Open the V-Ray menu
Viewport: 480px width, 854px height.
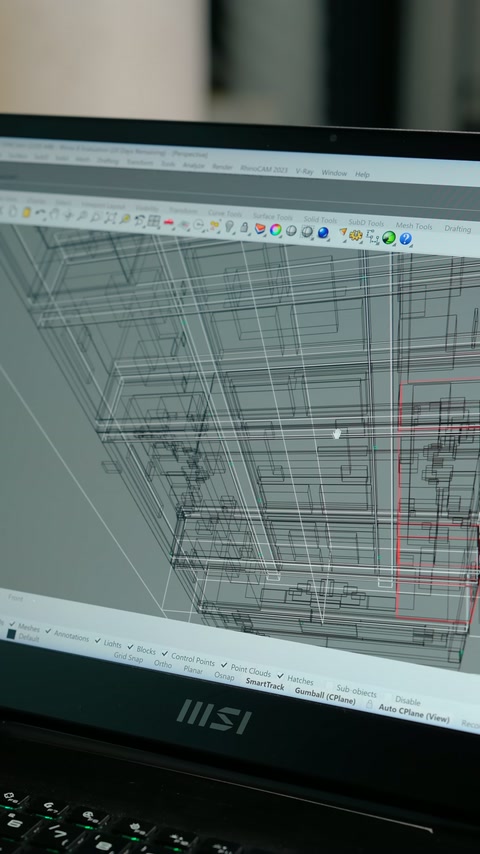305,171
